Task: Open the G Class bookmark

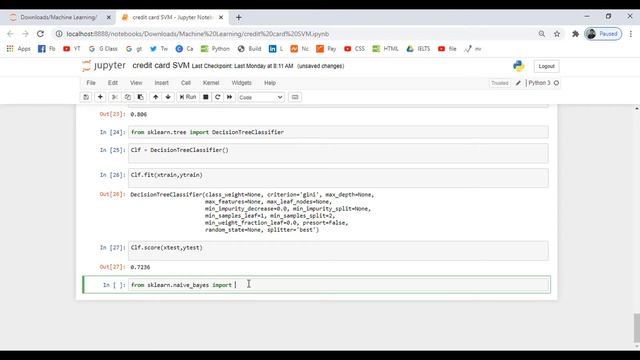Action: click(103, 49)
